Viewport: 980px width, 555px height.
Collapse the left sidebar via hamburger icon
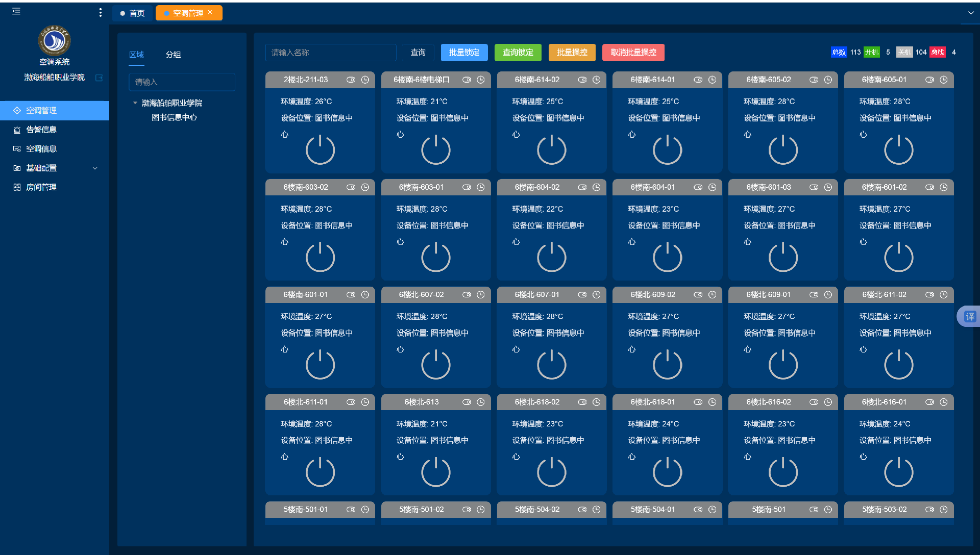16,11
